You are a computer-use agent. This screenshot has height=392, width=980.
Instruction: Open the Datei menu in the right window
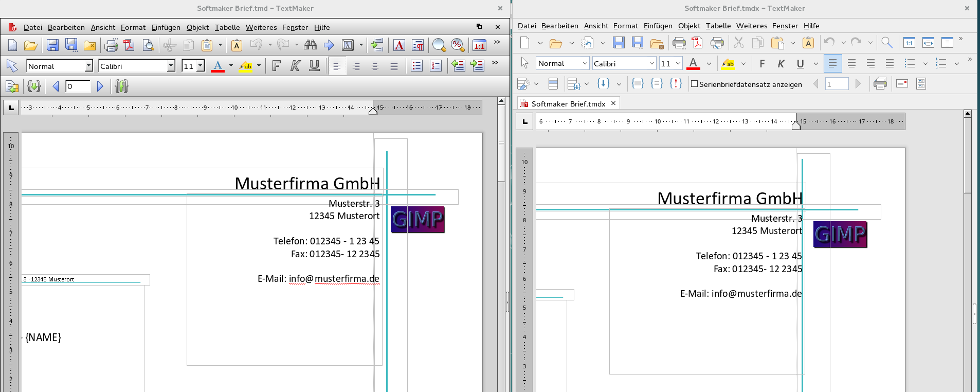[527, 26]
